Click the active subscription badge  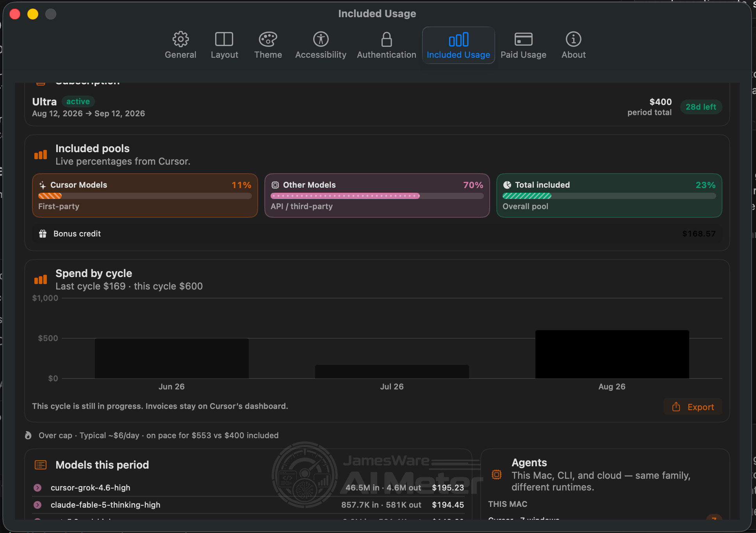tap(78, 101)
